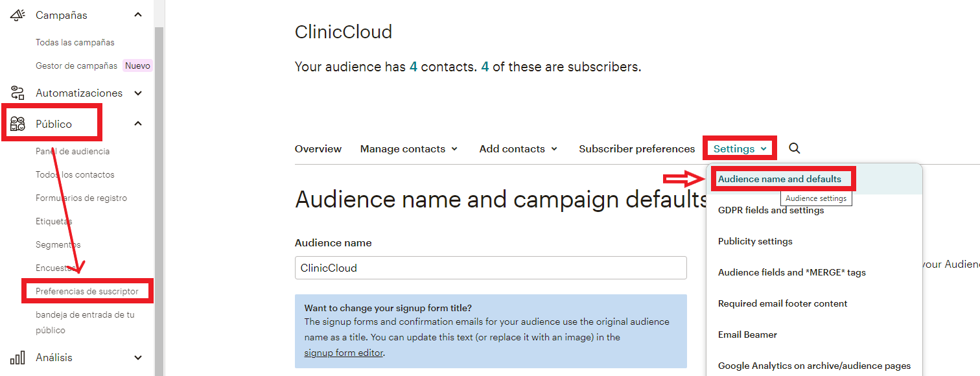Expand the Análisis section chevron
The height and width of the screenshot is (376, 980).
tap(137, 357)
